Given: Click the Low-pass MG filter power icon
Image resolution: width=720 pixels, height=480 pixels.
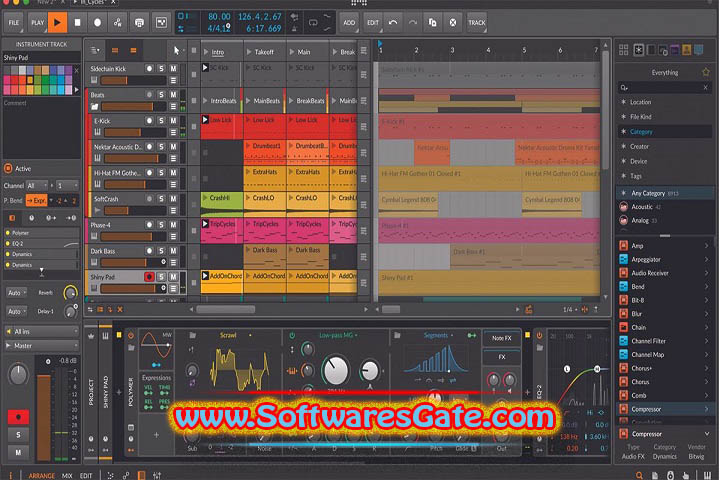Looking at the screenshot, I should pyautogui.click(x=292, y=335).
